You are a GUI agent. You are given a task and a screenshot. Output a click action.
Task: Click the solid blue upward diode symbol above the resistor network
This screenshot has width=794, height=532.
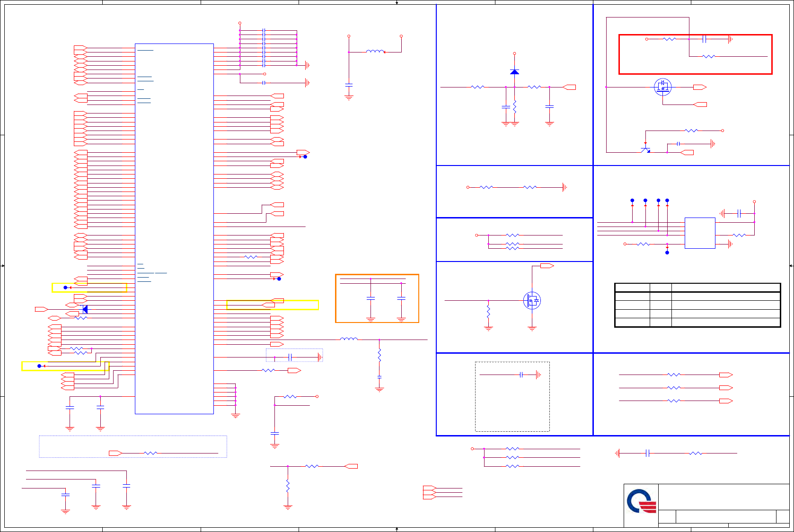pos(514,72)
